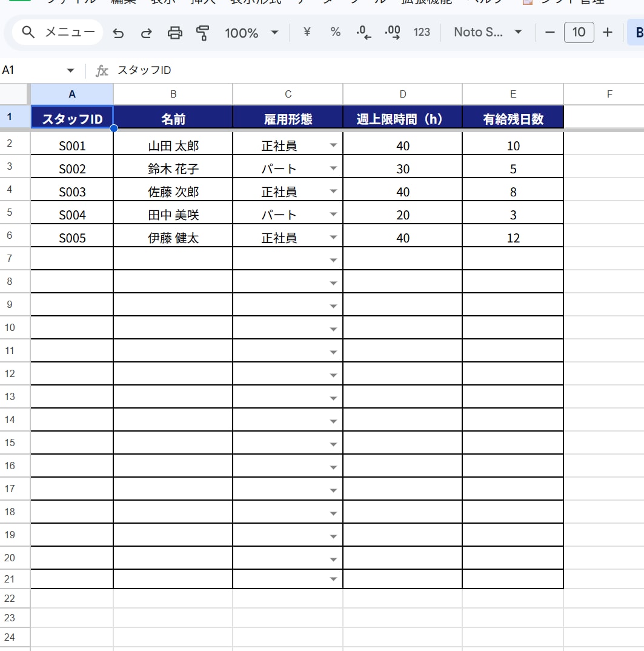Open the メニュー search box
The height and width of the screenshot is (651, 644).
[58, 32]
